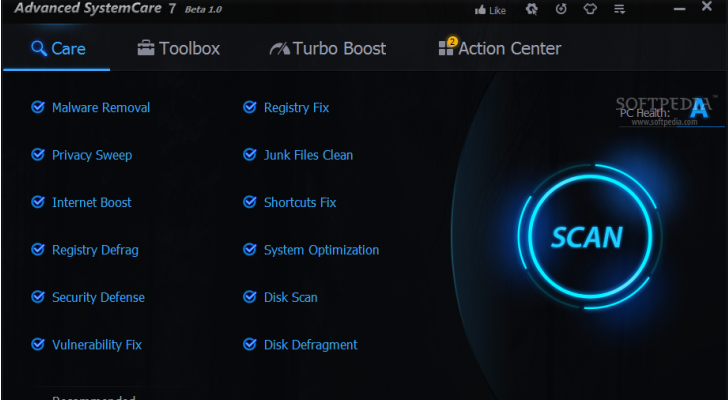Open the Toolbox tab
This screenshot has width=728, height=400.
click(x=179, y=49)
